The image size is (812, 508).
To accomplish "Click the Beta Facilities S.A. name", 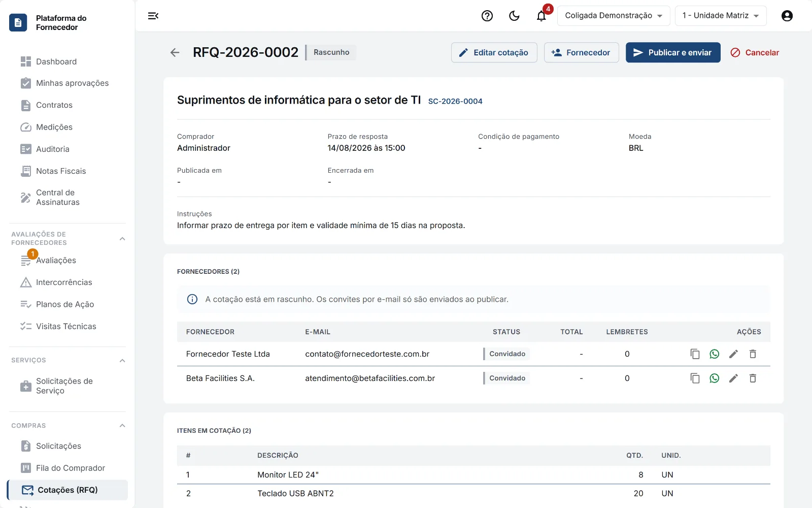I will tap(220, 378).
